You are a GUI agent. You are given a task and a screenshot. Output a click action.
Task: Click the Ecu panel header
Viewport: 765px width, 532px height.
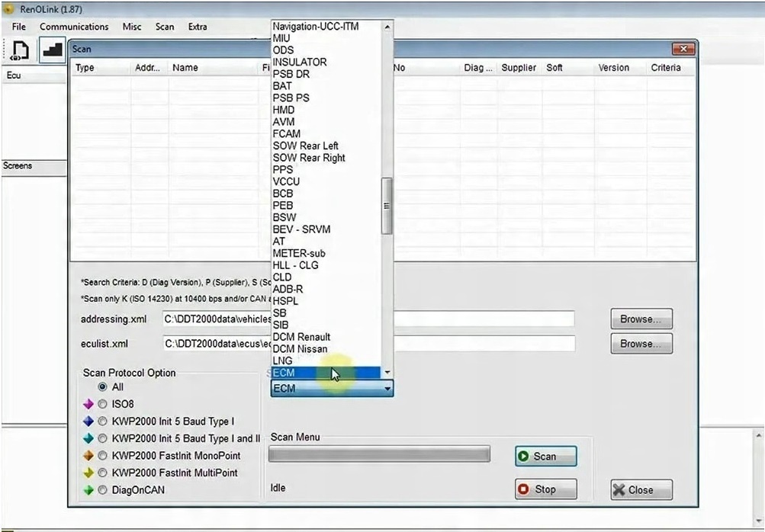pos(34,75)
